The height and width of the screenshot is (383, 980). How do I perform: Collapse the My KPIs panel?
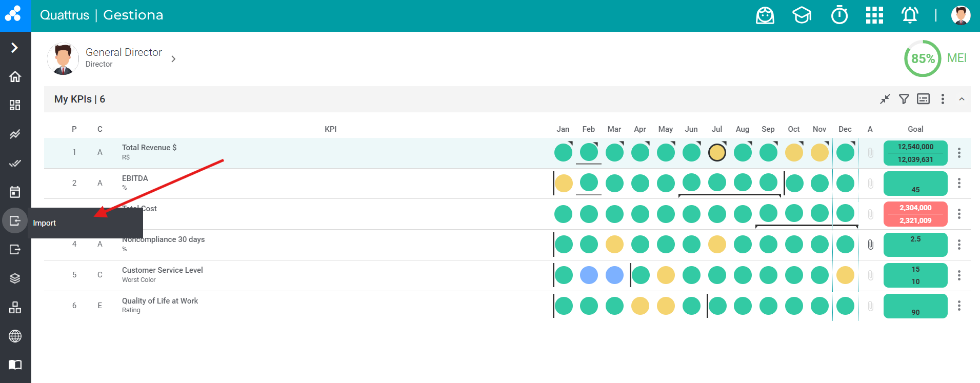[x=962, y=99]
